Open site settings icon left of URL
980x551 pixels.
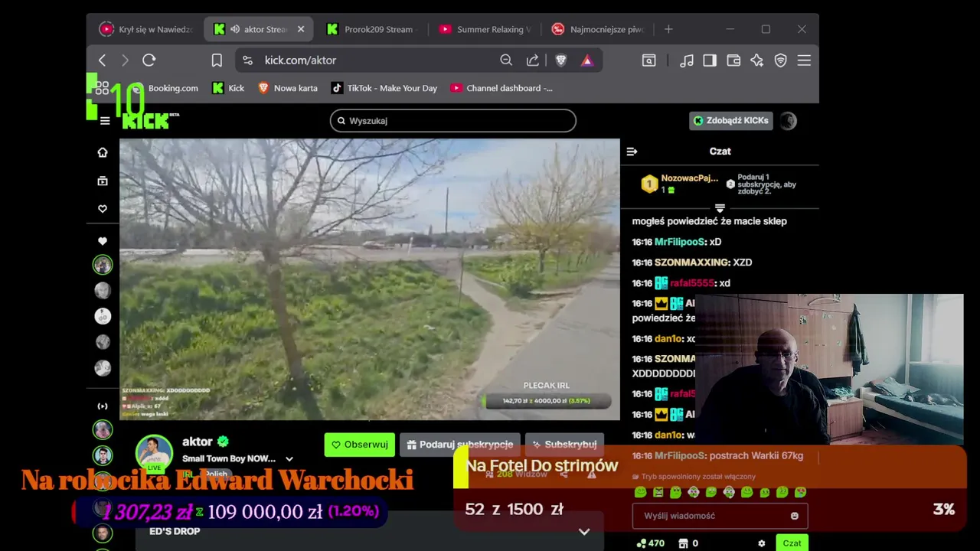(x=247, y=60)
